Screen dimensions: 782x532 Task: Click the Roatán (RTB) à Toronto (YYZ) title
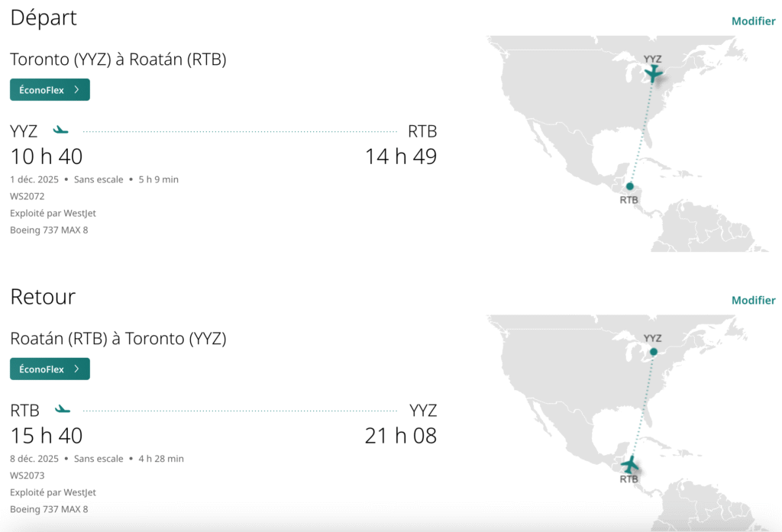point(118,338)
